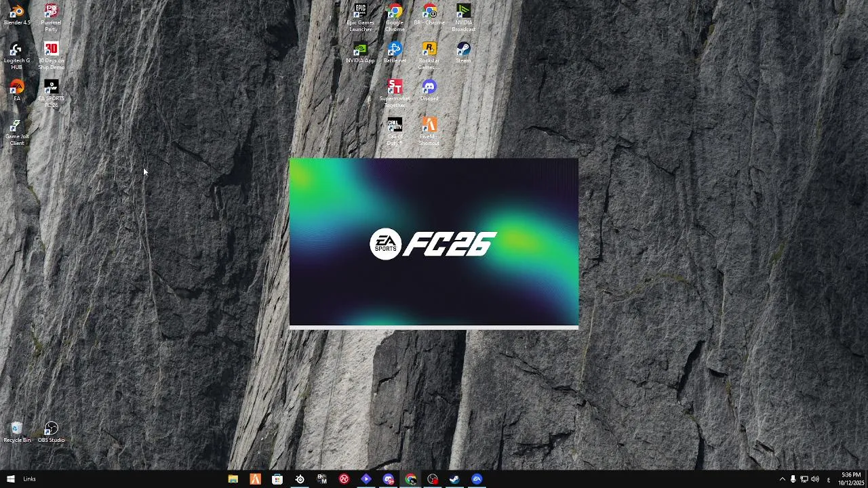Open the Windows Start menu
The width and height of the screenshot is (868, 488).
click(x=10, y=479)
